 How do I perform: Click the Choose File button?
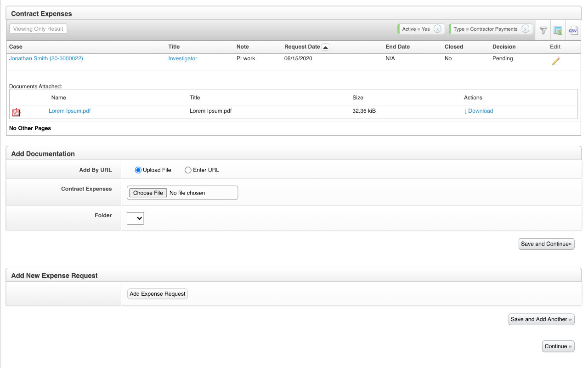[148, 193]
